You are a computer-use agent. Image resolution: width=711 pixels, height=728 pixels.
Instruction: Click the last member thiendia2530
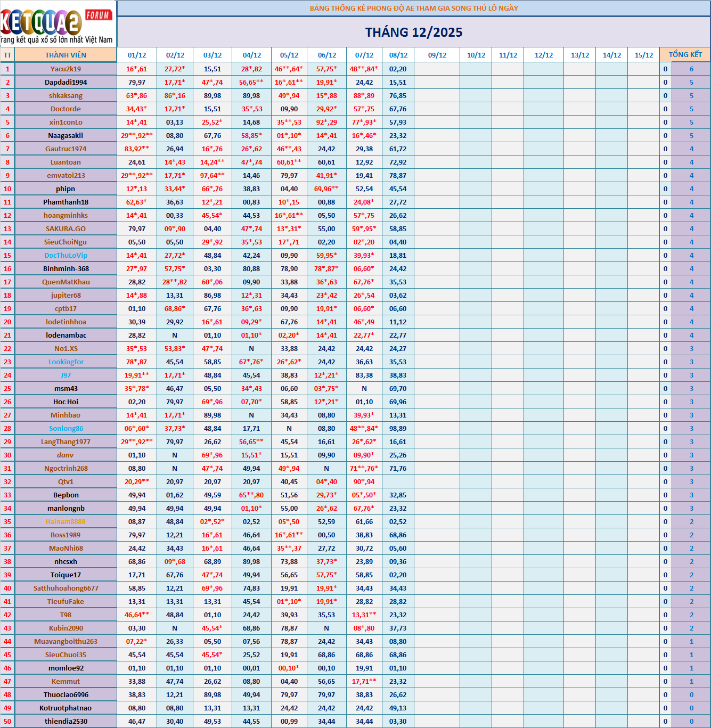click(66, 721)
